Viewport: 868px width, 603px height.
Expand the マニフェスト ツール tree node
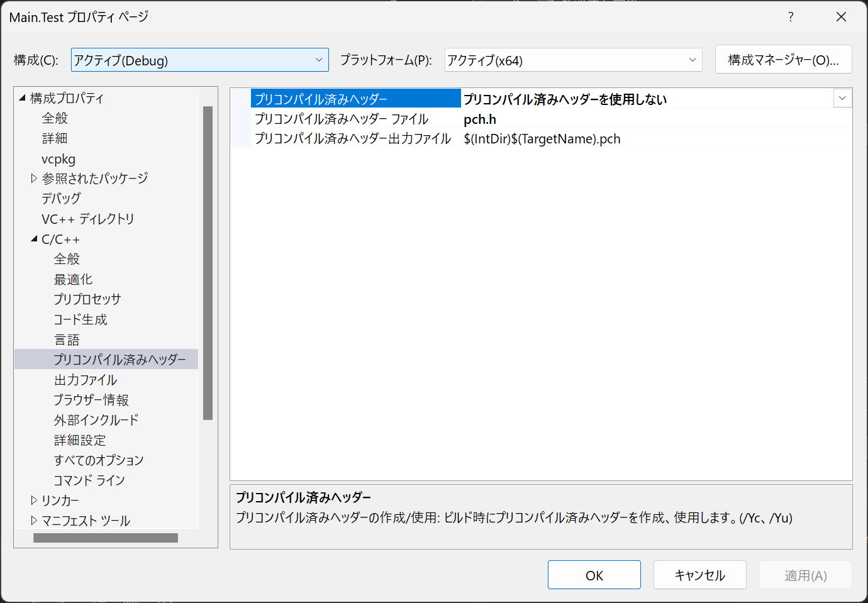point(33,520)
